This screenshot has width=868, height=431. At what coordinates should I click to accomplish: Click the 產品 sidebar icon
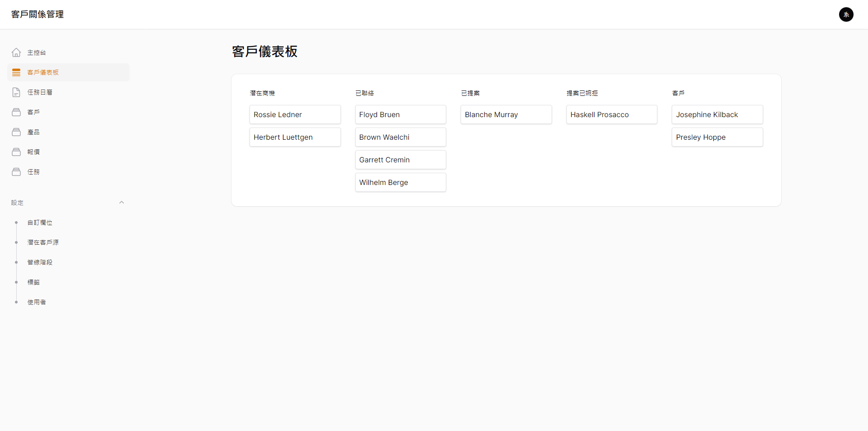(16, 132)
